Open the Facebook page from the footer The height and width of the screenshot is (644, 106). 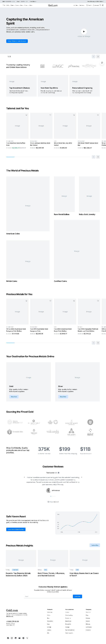8,638
